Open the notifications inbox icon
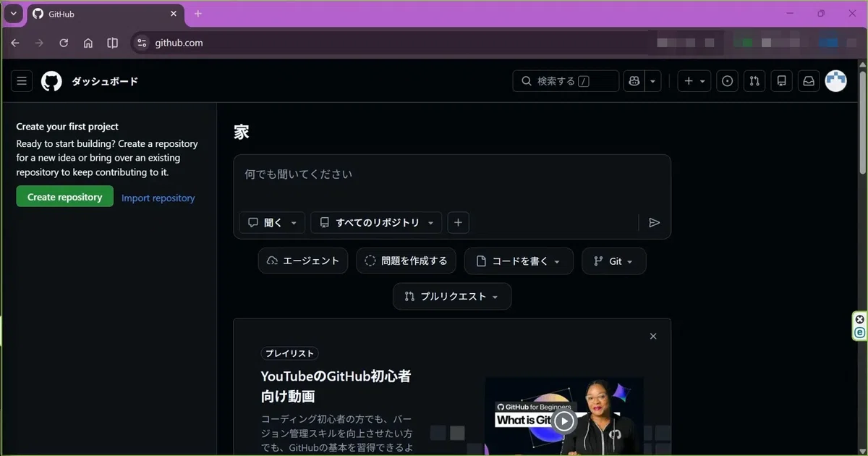 click(x=808, y=81)
